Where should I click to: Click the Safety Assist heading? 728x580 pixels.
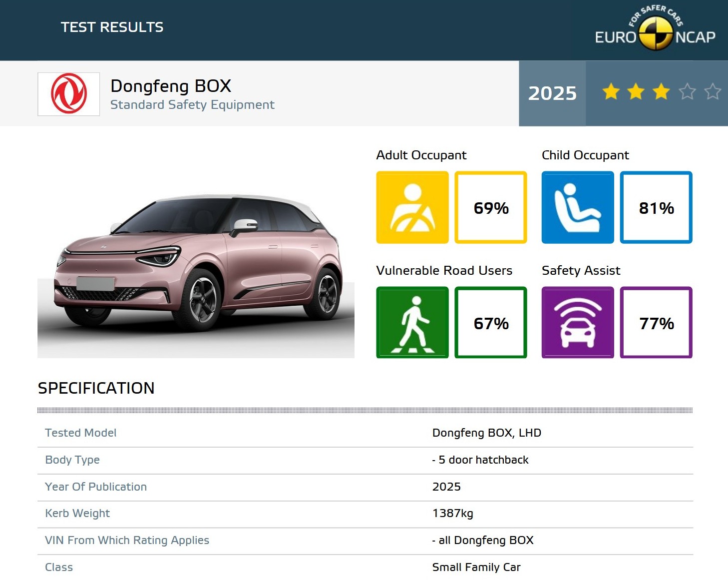click(581, 271)
